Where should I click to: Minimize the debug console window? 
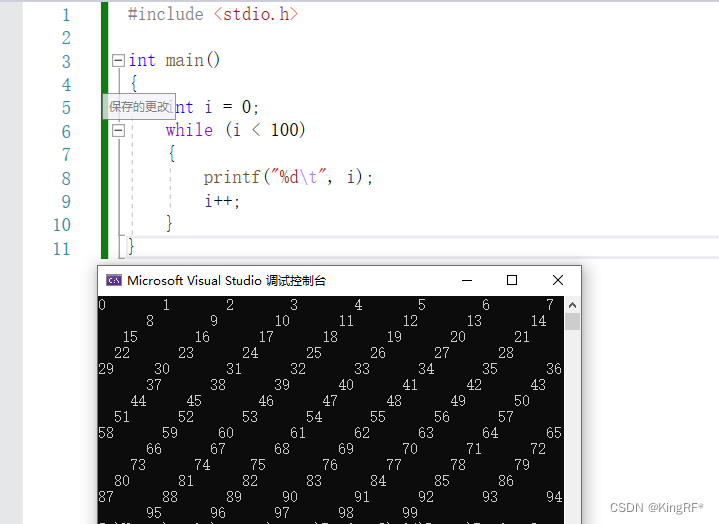[x=467, y=280]
